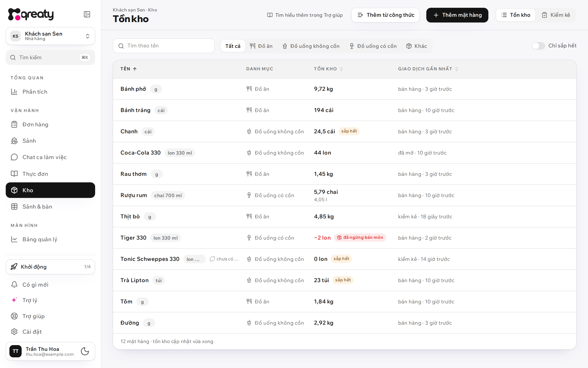Collapse the sidebar panel icon
This screenshot has height=368, width=588.
click(87, 14)
